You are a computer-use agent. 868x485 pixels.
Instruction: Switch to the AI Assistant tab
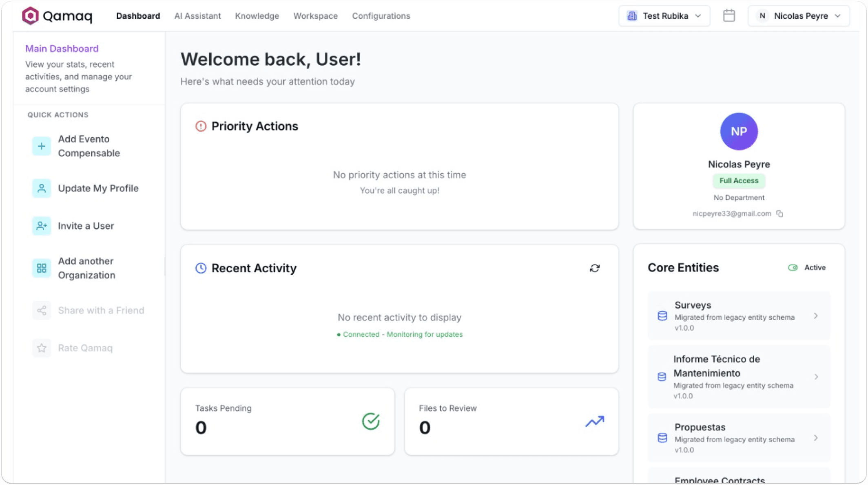[197, 16]
